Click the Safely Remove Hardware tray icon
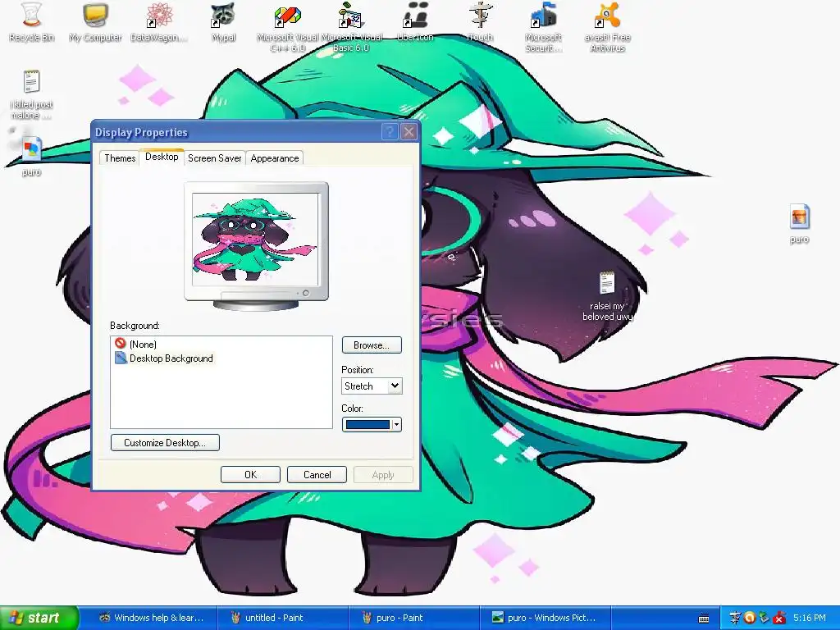The image size is (840, 630). (x=765, y=618)
